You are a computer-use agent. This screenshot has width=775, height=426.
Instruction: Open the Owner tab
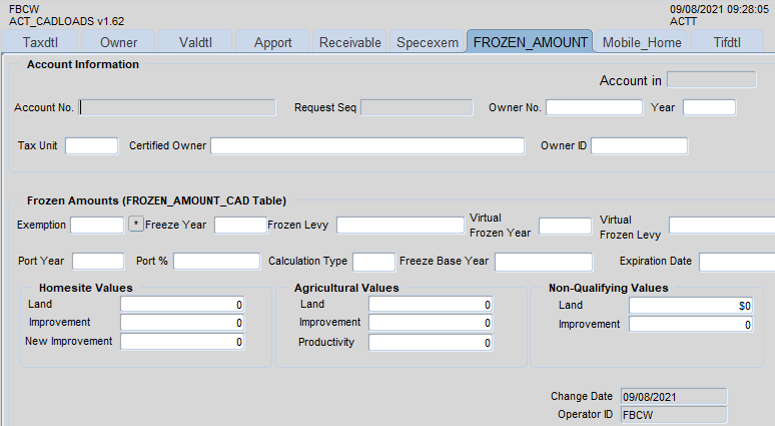coord(119,42)
